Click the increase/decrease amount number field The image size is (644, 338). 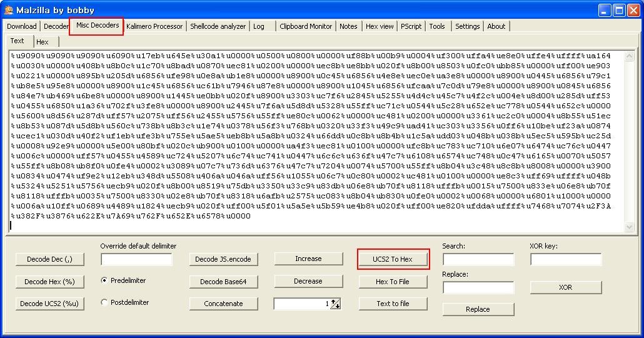(302, 304)
